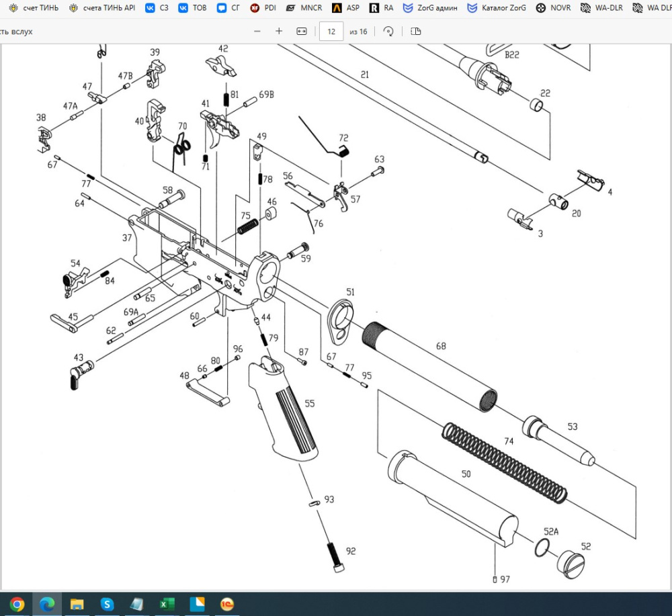Open the RA bookmark
672x616 pixels.
tap(382, 7)
